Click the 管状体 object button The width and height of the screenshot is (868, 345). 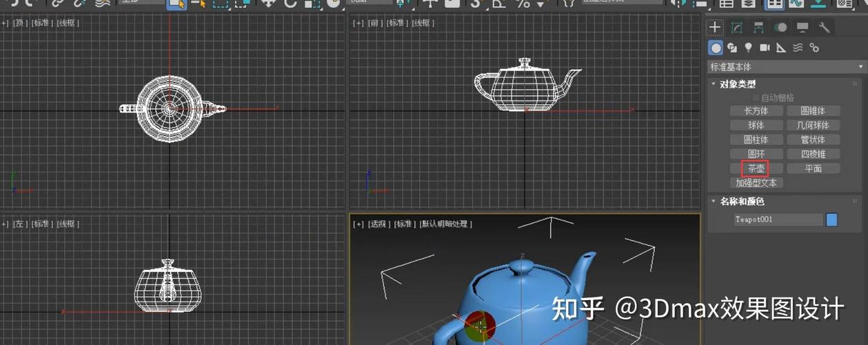coord(813,140)
